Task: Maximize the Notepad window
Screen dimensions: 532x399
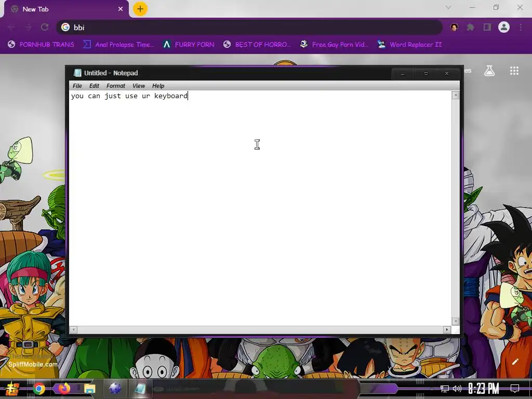Action: 426,73
